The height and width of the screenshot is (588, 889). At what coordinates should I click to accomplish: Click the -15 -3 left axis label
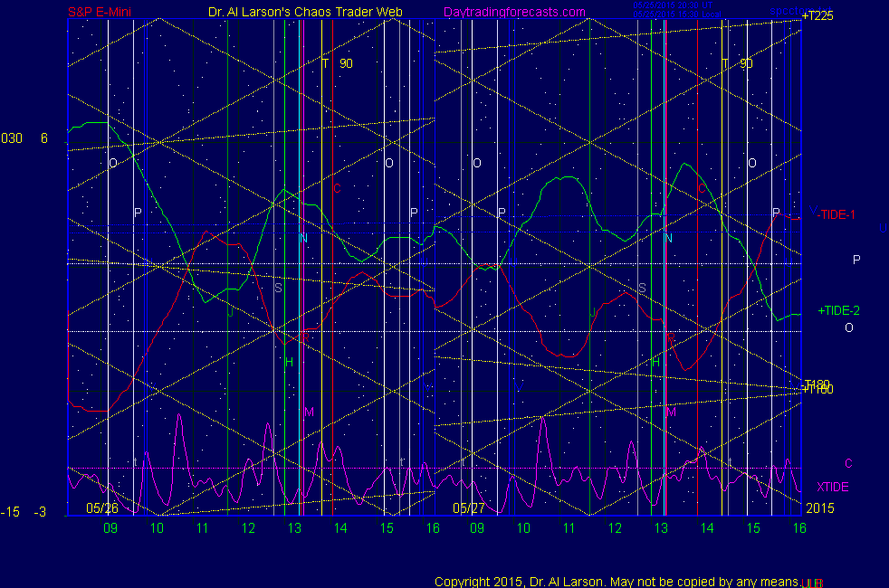(x=24, y=512)
